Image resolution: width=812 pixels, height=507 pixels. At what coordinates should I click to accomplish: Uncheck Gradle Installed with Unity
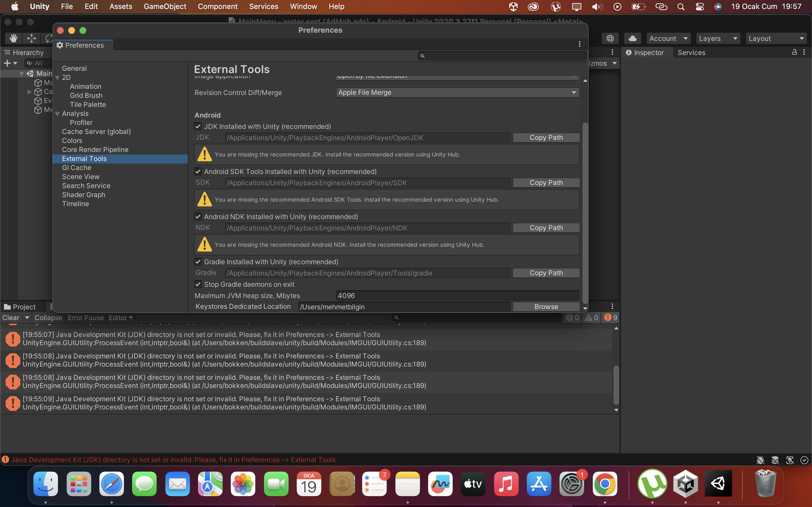tap(198, 262)
